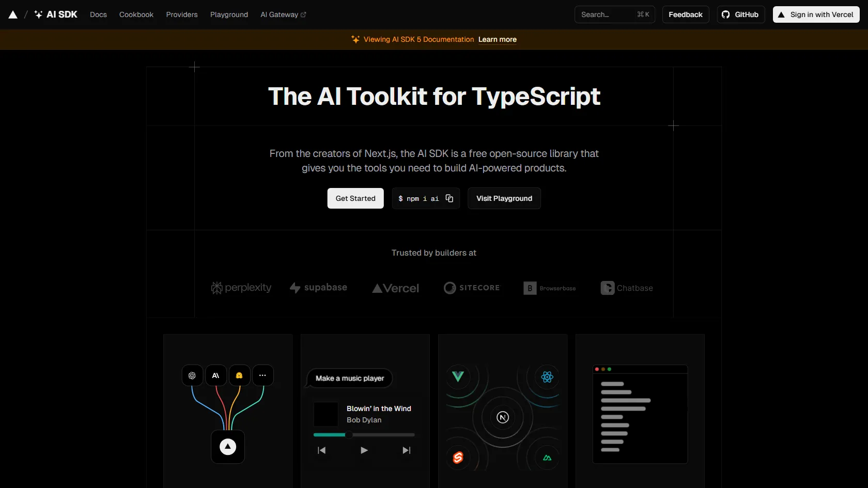
Task: Click "The AI Toolkit for TypeScript" heading
Action: (x=434, y=97)
